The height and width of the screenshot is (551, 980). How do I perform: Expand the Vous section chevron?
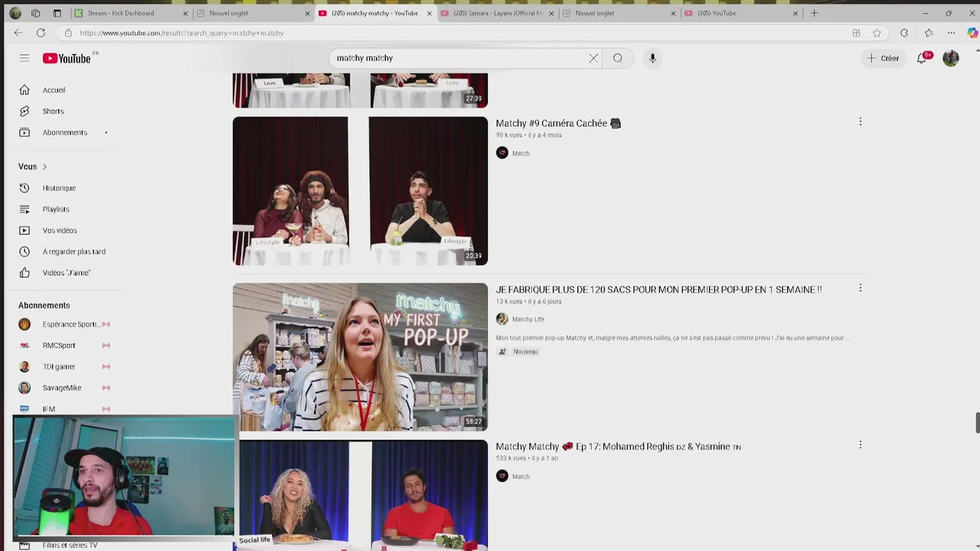[44, 167]
